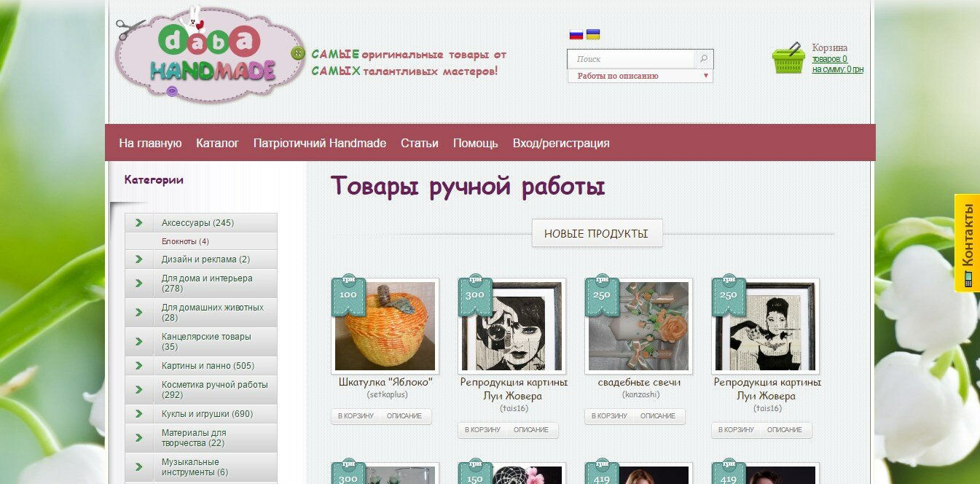Select Материалы для творчества (22) category
The image size is (980, 484).
(x=194, y=438)
